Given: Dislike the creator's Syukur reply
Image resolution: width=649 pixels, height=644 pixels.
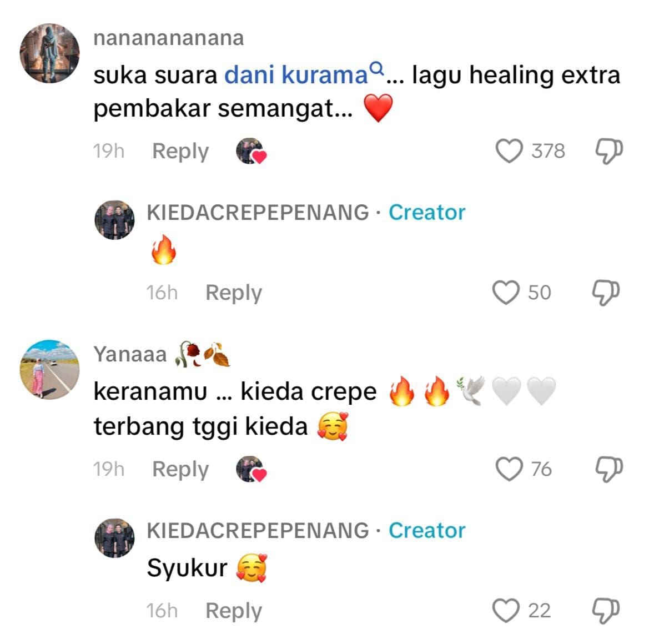Looking at the screenshot, I should [606, 611].
